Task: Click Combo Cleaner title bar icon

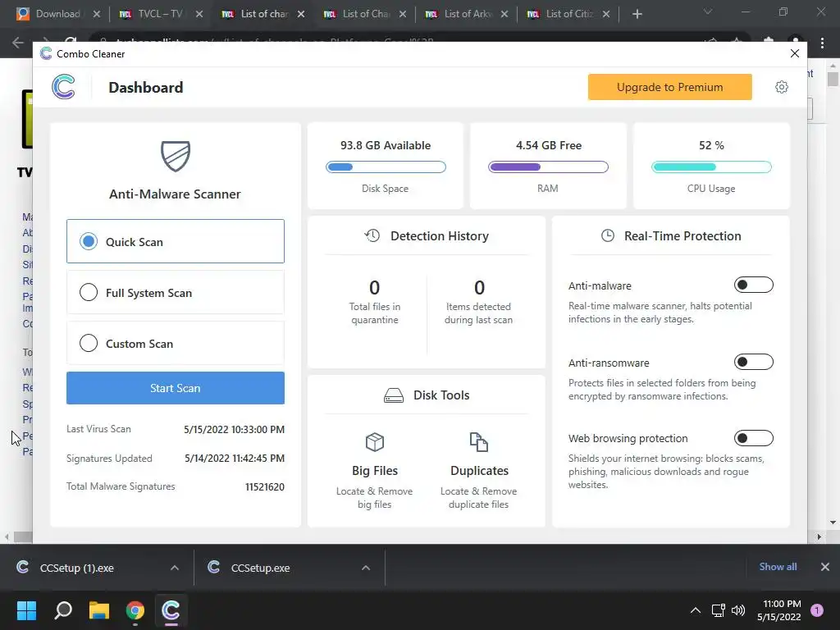Action: point(46,53)
